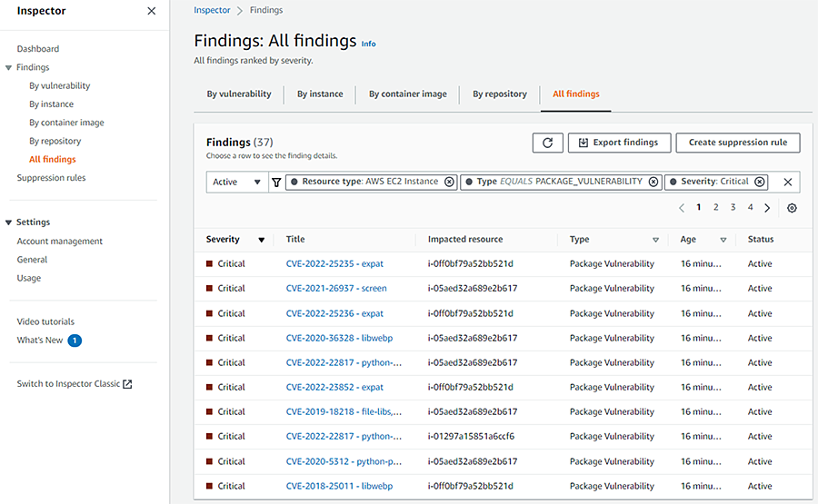The image size is (818, 504).
Task: Open the Info link beside heading
Action: 368,44
